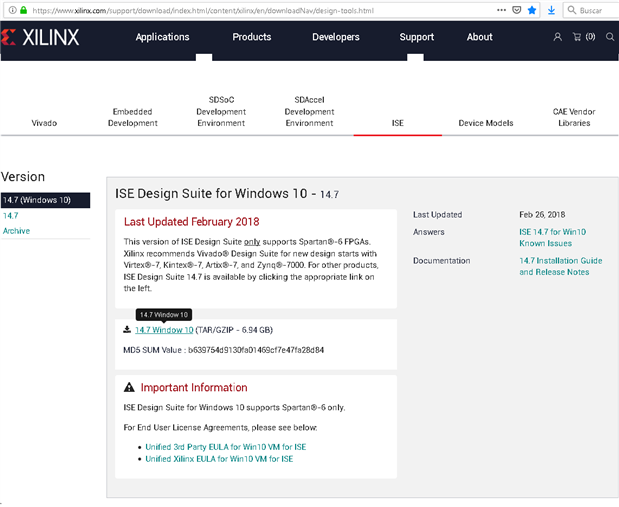
Task: Switch to the Device Models tab
Action: pos(485,123)
